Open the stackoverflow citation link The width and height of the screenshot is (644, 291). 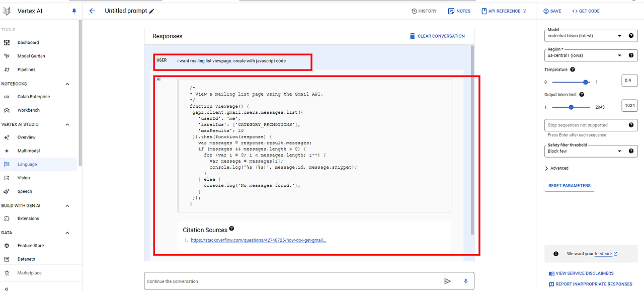click(258, 240)
